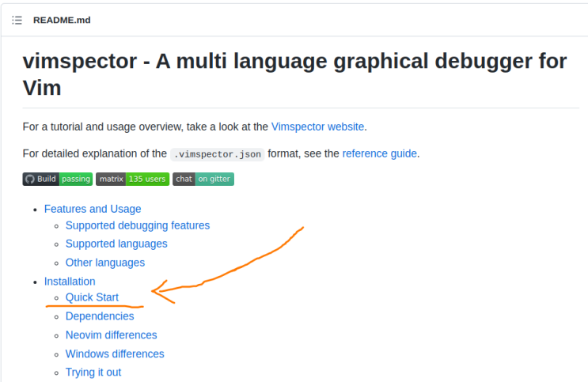Go to Neovim differences section

tap(111, 335)
